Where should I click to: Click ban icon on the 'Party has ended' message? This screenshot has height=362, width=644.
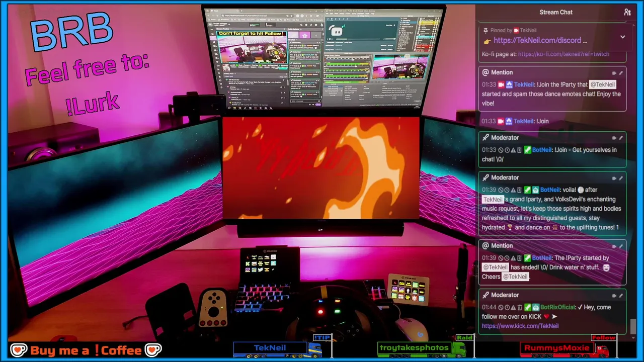coord(501,258)
